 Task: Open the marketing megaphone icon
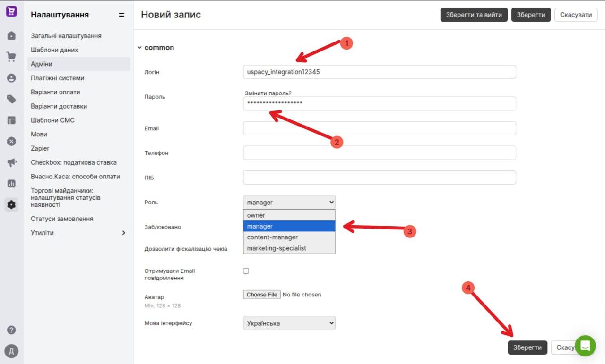(x=11, y=162)
